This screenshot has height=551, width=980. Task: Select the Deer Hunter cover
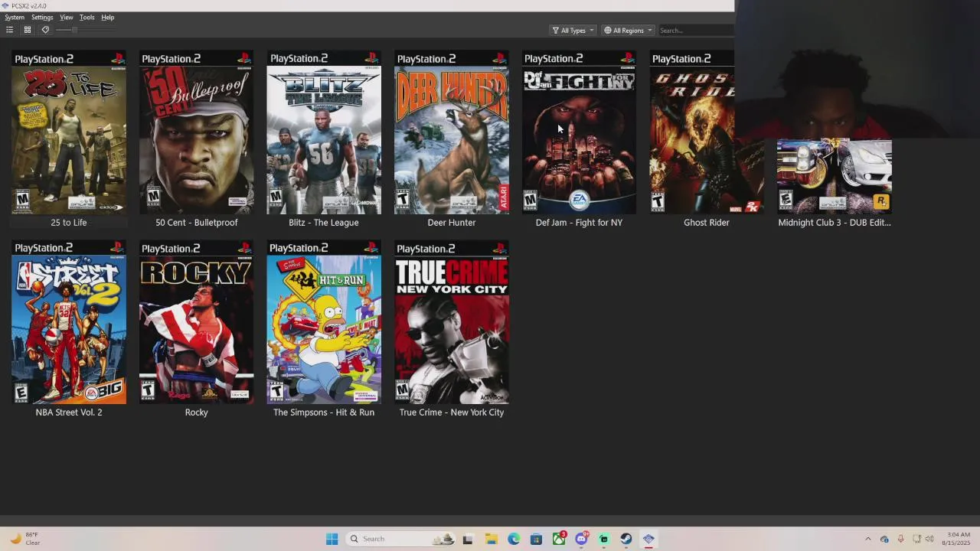pos(452,132)
